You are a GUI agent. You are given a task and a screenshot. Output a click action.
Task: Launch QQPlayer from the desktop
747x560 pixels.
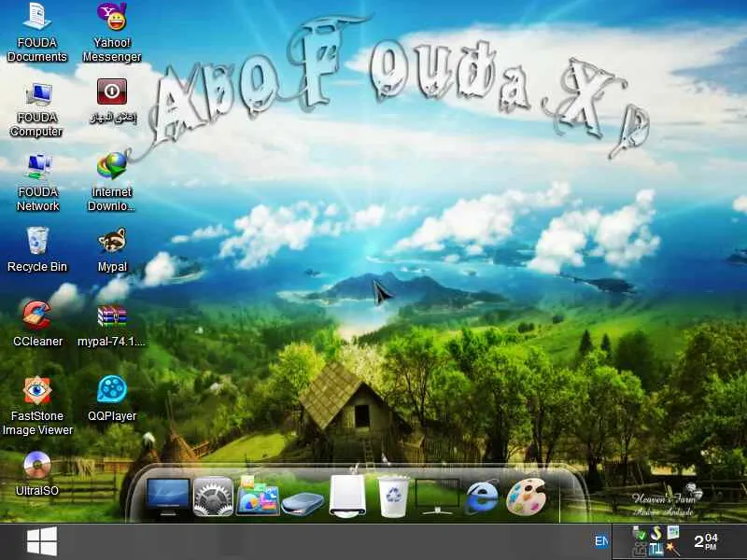(x=112, y=399)
